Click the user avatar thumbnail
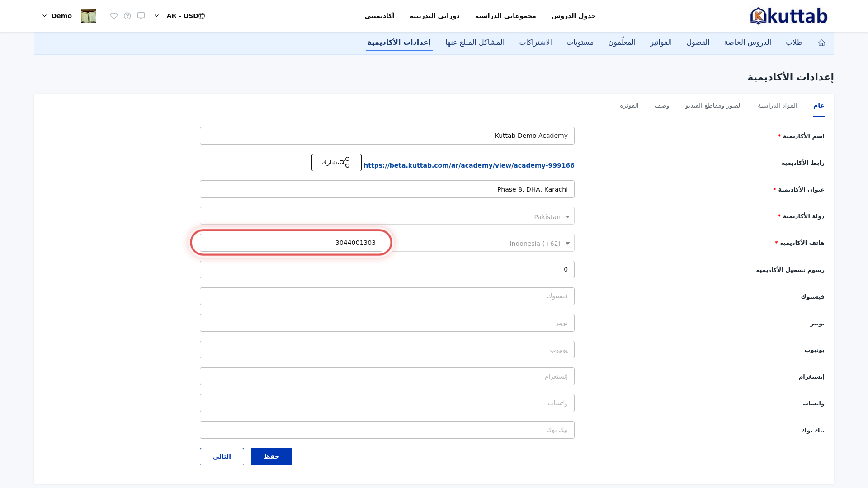 (x=89, y=16)
